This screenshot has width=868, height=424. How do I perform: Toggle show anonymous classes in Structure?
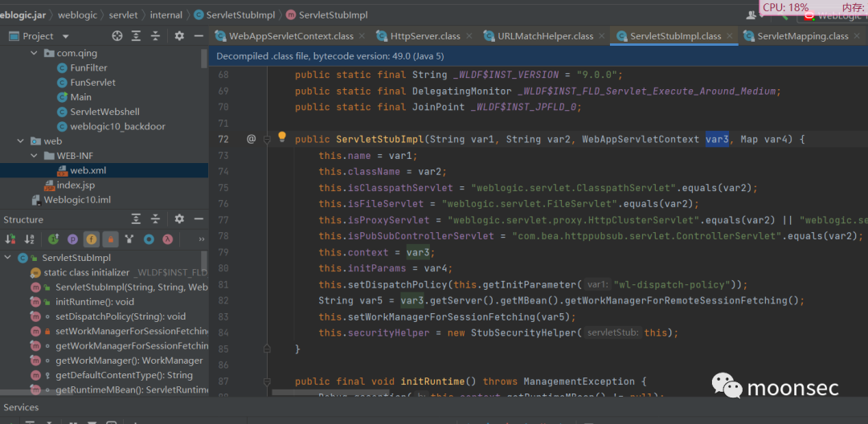tap(149, 239)
